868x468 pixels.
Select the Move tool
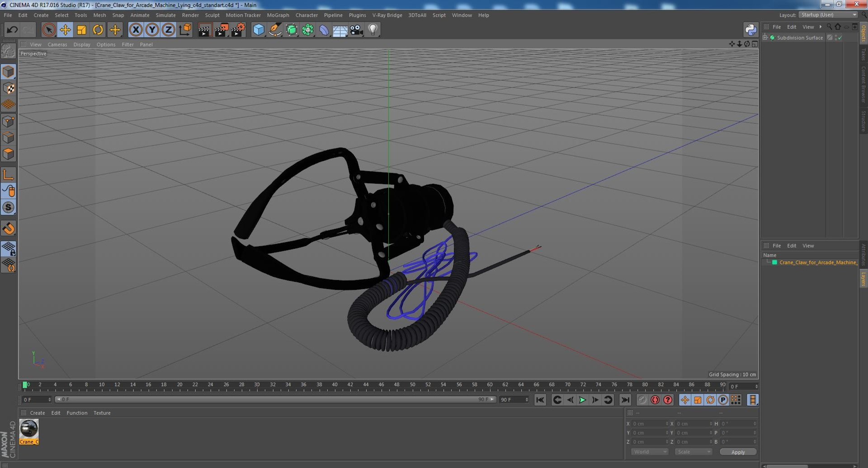tap(65, 30)
